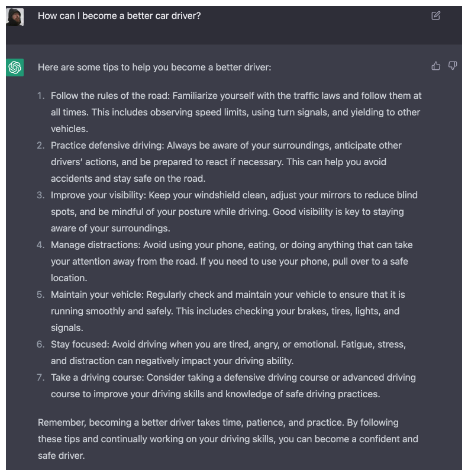Dislike the response with thumbs down
Image resolution: width=468 pixels, height=476 pixels.
pos(453,66)
